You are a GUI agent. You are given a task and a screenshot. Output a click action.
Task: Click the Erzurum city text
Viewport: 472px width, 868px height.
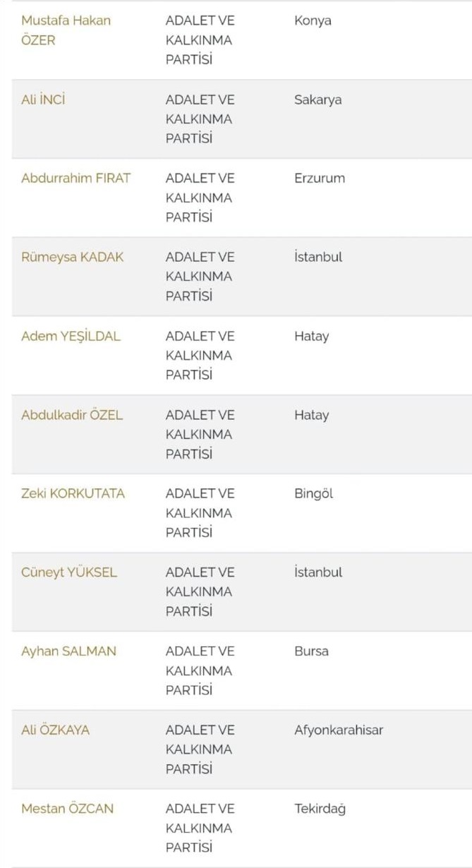point(320,178)
